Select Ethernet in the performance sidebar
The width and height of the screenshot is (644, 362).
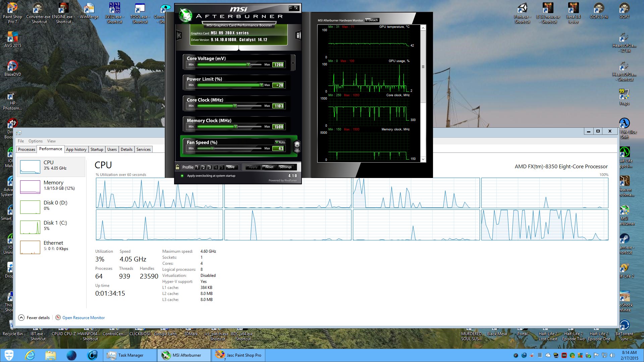pos(51,247)
